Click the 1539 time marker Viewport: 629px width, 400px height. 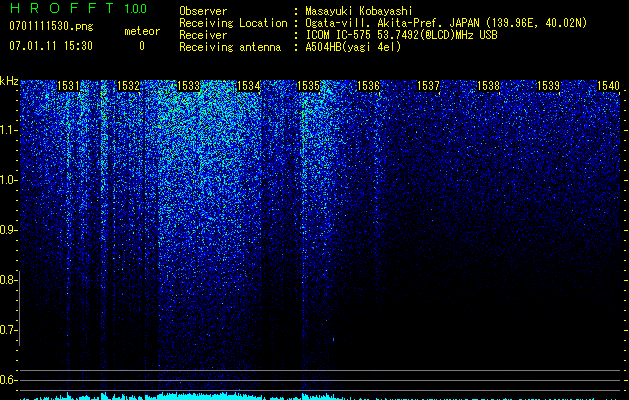click(x=548, y=86)
